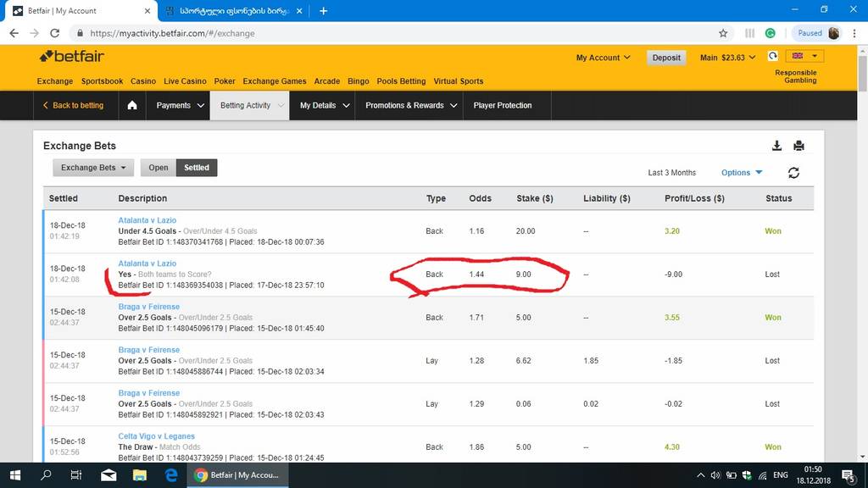Open the Bingo section

click(359, 80)
